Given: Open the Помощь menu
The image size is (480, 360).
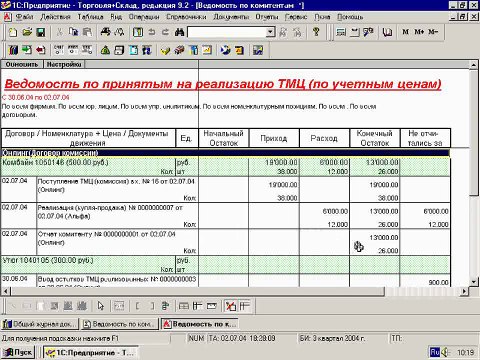Looking at the screenshot, I should 350,17.
